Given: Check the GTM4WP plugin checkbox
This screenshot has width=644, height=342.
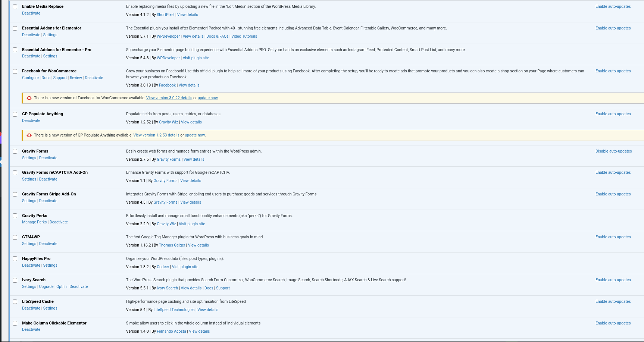Looking at the screenshot, I should (15, 237).
